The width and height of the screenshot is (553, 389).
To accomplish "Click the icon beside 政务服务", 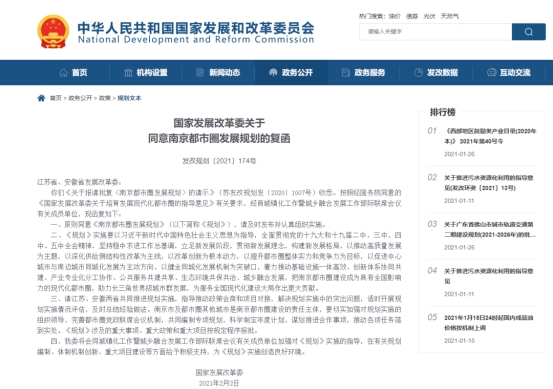I will [x=346, y=73].
